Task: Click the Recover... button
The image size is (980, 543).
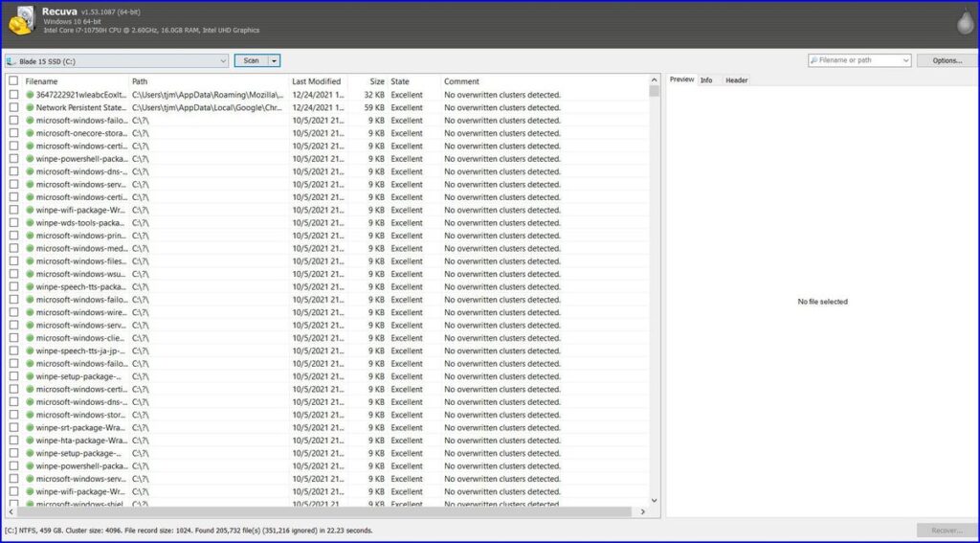Action: [947, 531]
